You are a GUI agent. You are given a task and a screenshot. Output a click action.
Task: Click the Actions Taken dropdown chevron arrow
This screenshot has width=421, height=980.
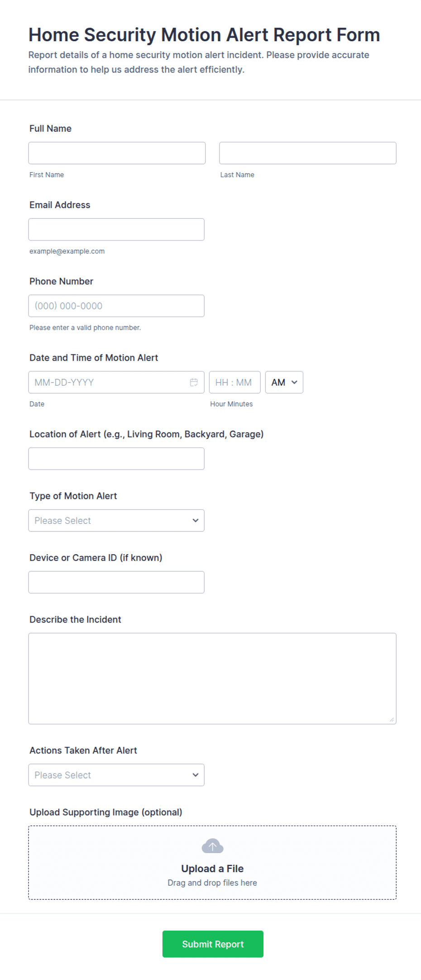(x=196, y=775)
